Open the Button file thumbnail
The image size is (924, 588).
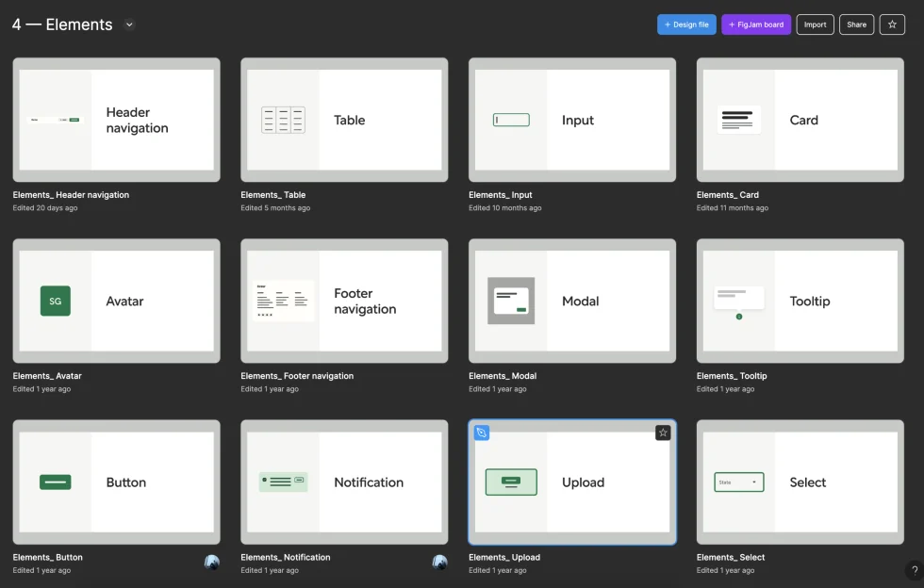(117, 482)
